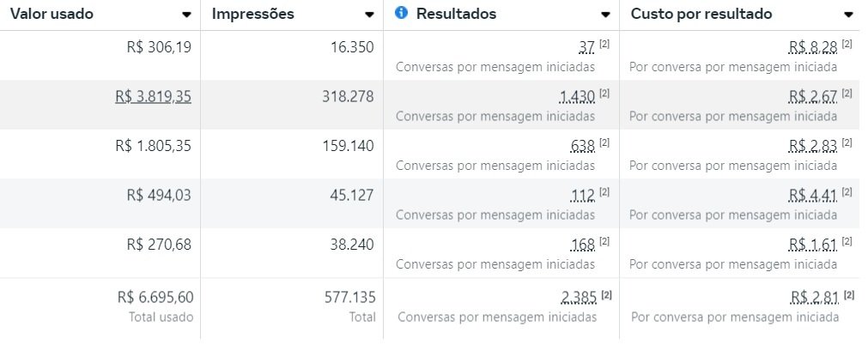This screenshot has width=868, height=351.
Task: Click the R$ 1,61 cost value
Action: [x=813, y=245]
